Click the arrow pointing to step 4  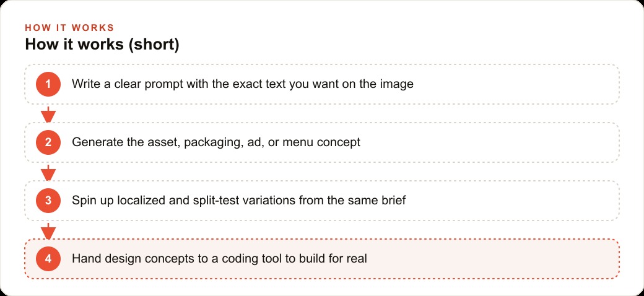tap(48, 231)
